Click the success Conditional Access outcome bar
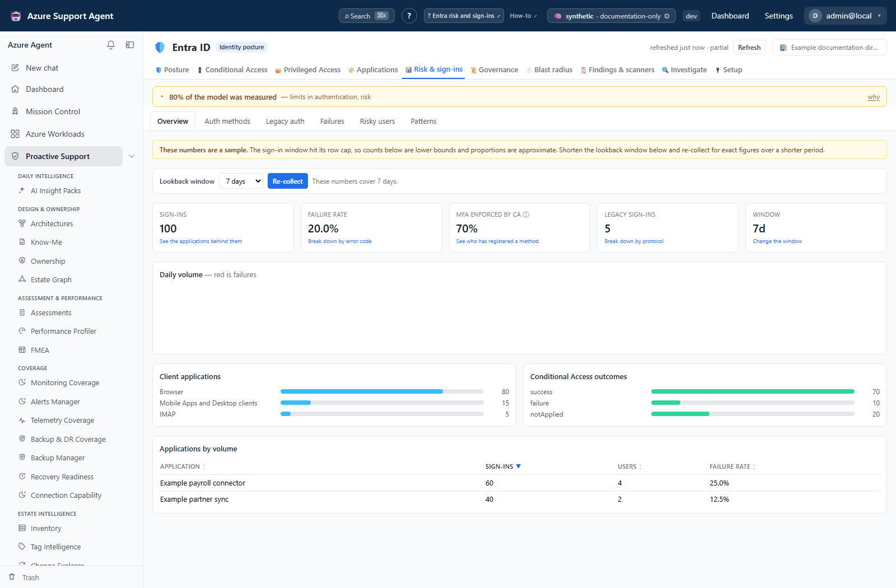This screenshot has width=896, height=588. pyautogui.click(x=753, y=391)
